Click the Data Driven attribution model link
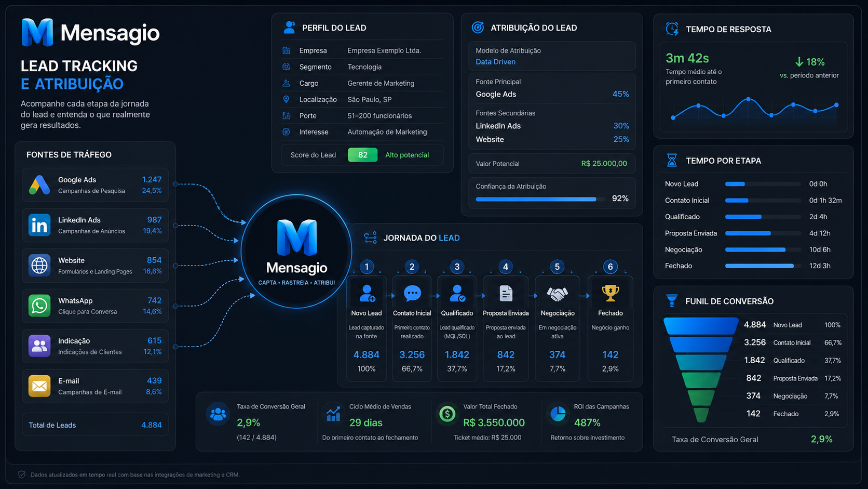 [x=496, y=62]
